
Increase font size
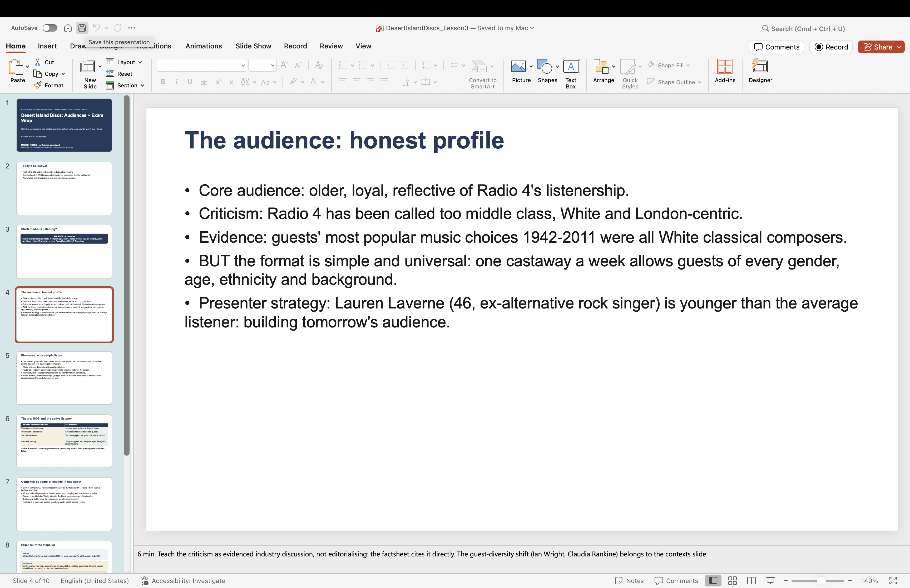click(284, 65)
